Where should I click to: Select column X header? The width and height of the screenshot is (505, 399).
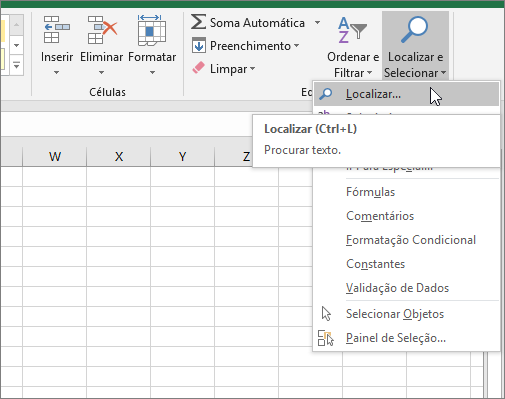coord(119,156)
